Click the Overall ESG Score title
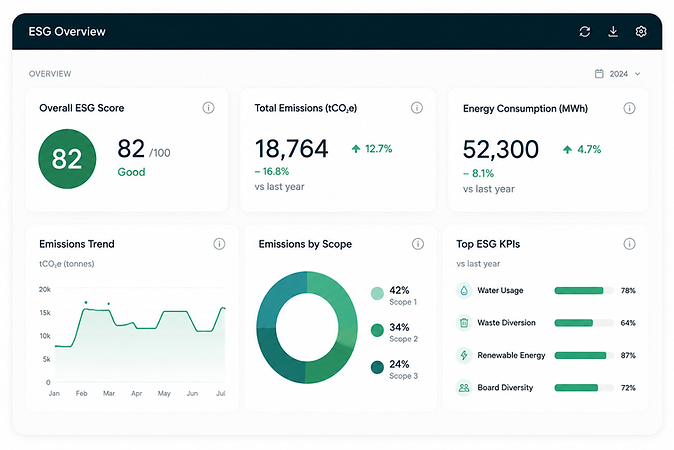Viewport: 674px width, 450px height. [82, 108]
